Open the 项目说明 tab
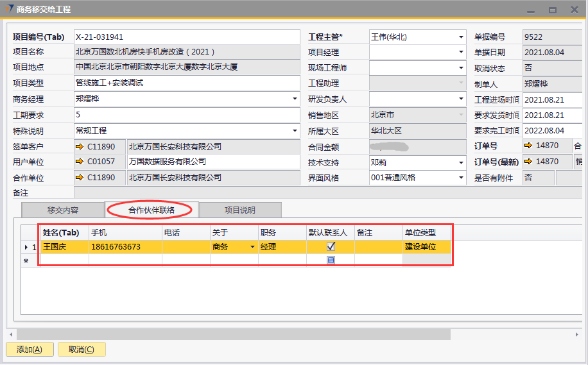The width and height of the screenshot is (588, 365). [239, 210]
